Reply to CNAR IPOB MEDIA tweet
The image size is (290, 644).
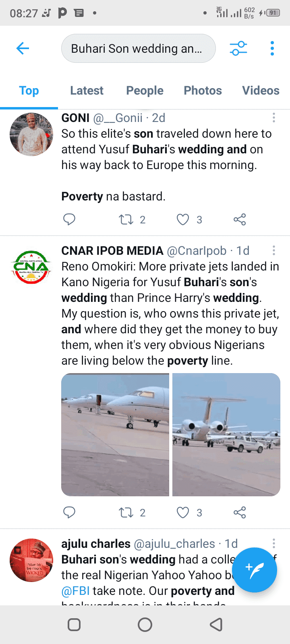pyautogui.click(x=69, y=512)
